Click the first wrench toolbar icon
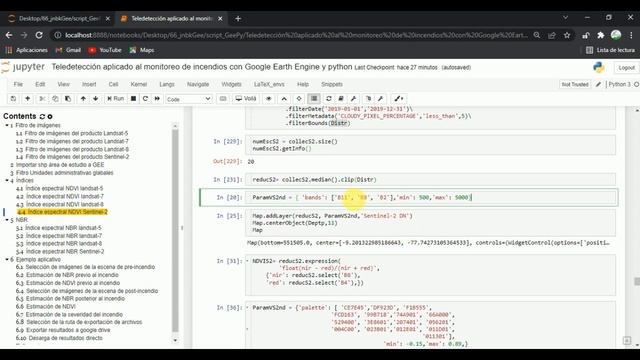Screen dimensions: 640x360 (353, 99)
